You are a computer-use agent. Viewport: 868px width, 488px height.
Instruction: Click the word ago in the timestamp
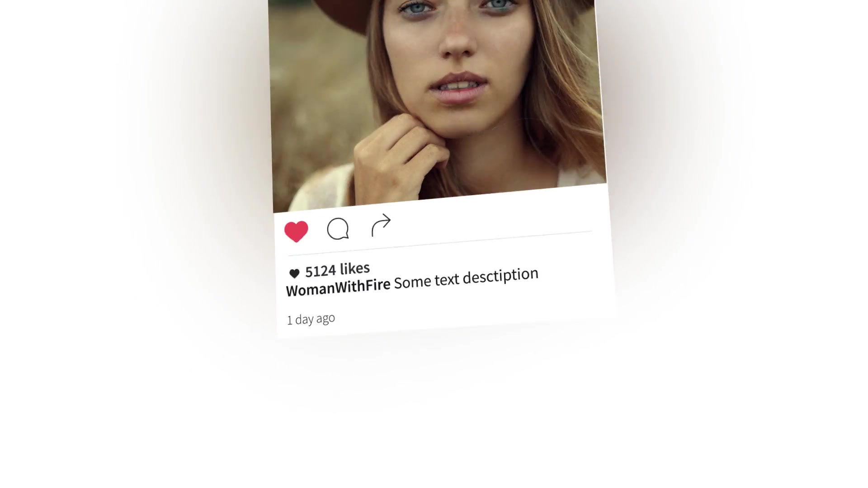(325, 318)
